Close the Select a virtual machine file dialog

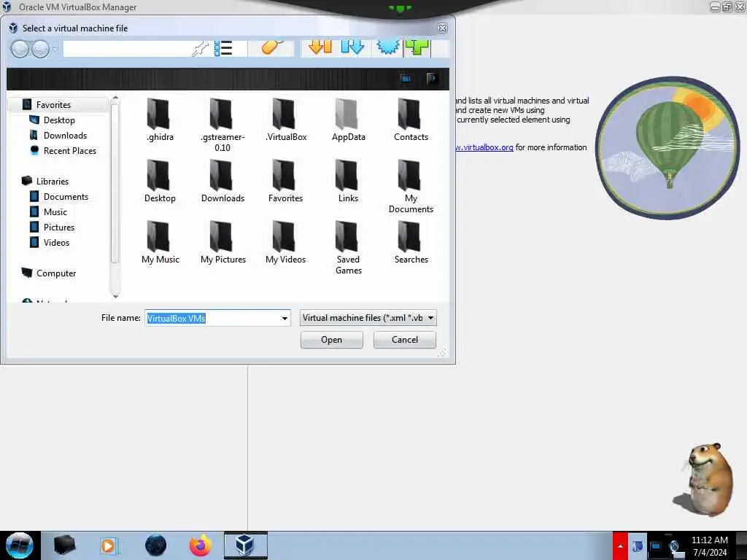pos(442,28)
